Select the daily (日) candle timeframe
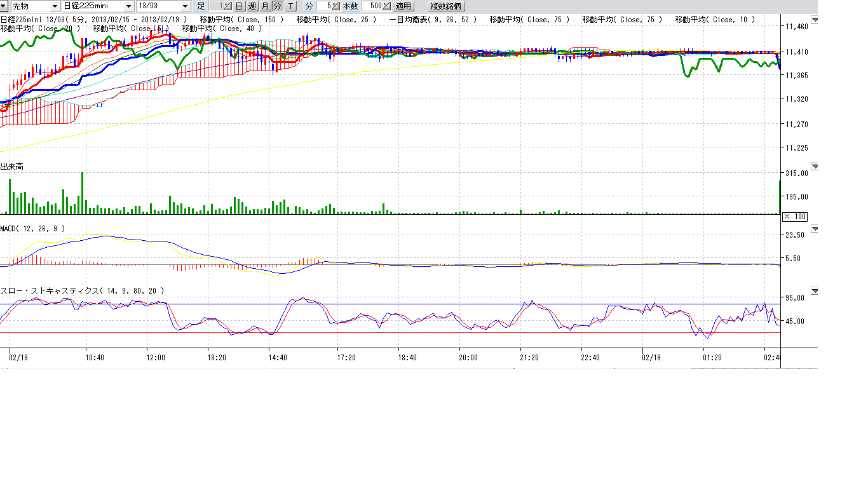 239,6
